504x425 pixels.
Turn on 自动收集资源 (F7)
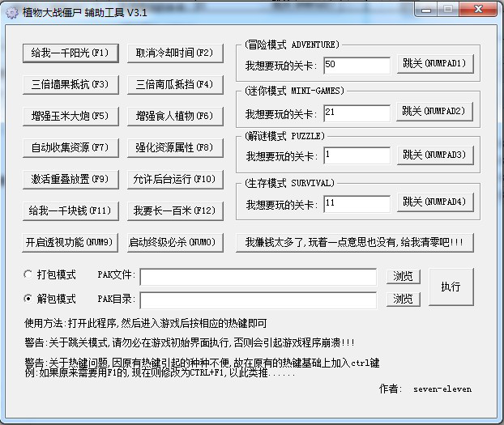coord(70,148)
